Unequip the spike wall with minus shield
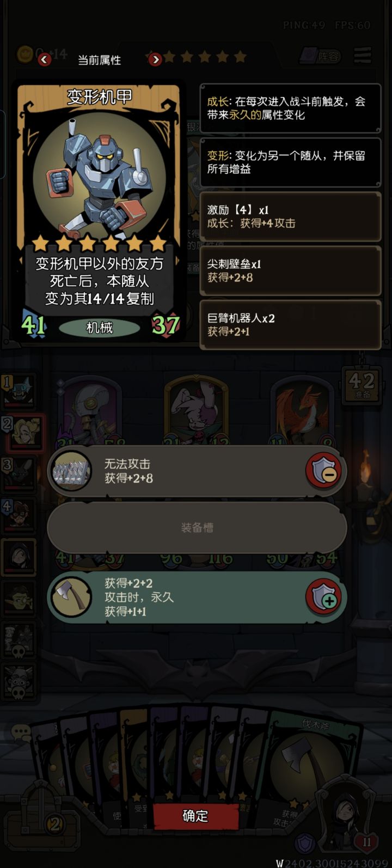Screen dimensions: 392x868 326,471
